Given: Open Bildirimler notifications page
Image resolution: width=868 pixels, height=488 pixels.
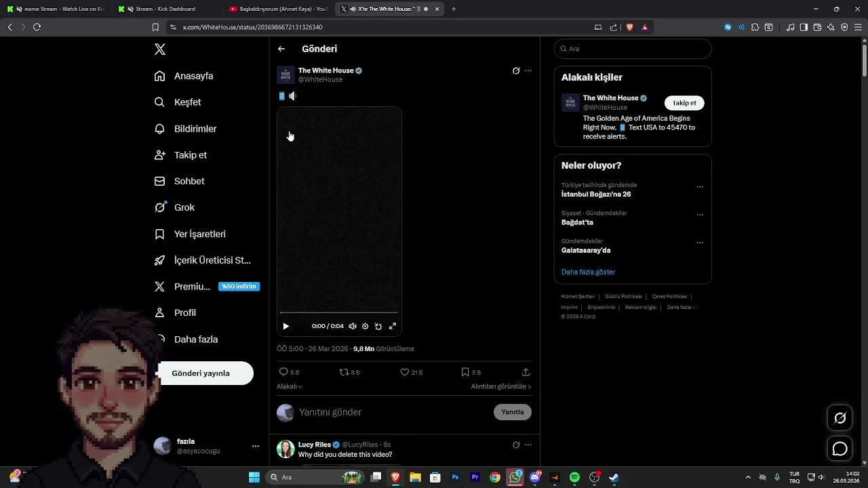Looking at the screenshot, I should point(186,129).
